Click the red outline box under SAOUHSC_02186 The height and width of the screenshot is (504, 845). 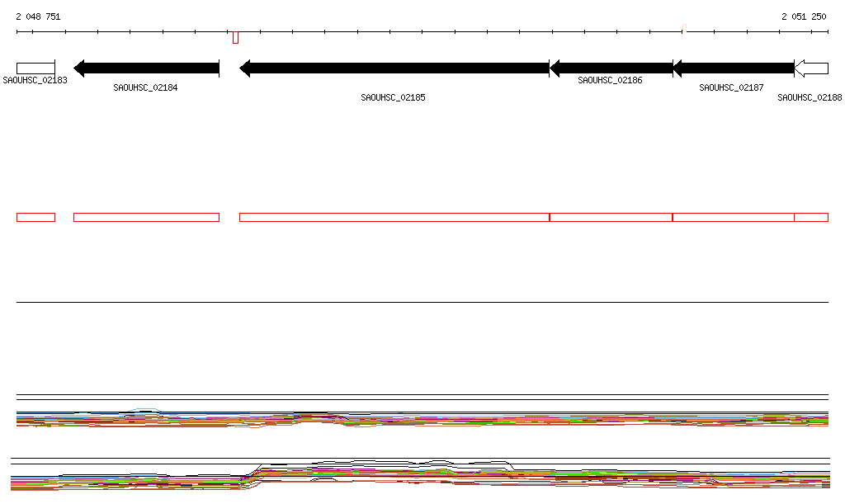tap(611, 218)
